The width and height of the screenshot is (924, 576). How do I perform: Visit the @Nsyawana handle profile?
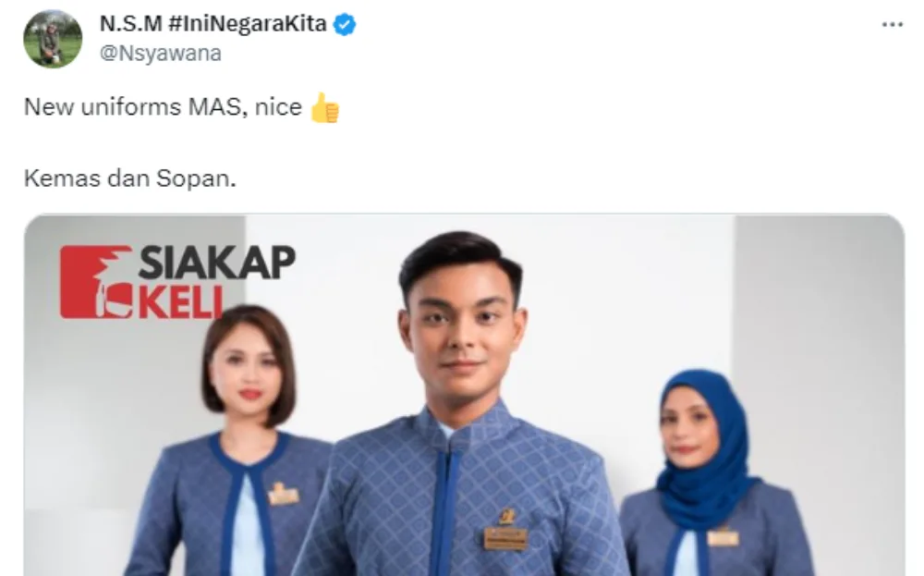tap(160, 53)
